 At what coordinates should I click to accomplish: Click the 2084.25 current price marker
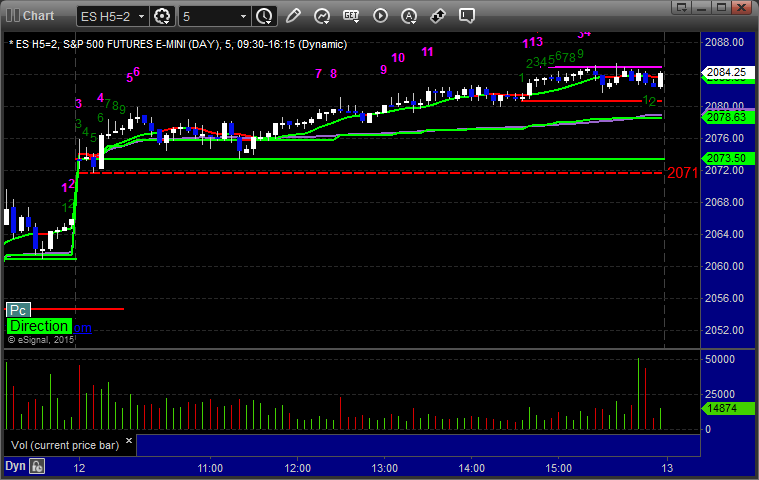pyautogui.click(x=728, y=73)
